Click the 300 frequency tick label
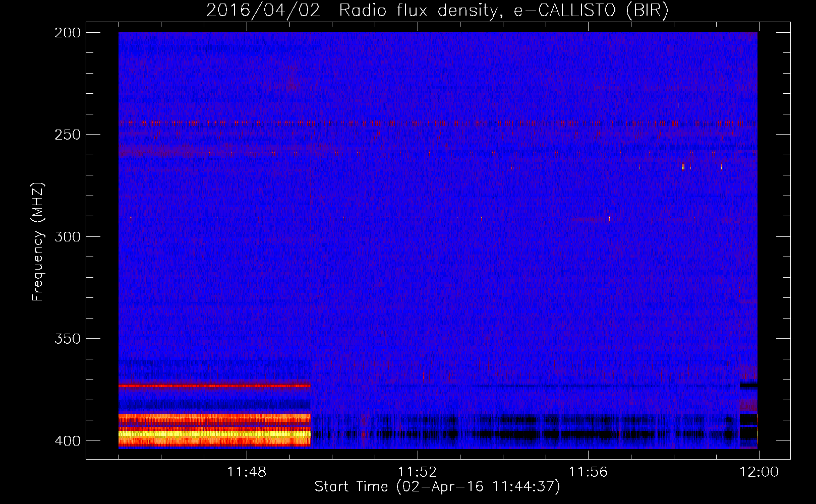Screen dimensions: 816x504 point(67,236)
